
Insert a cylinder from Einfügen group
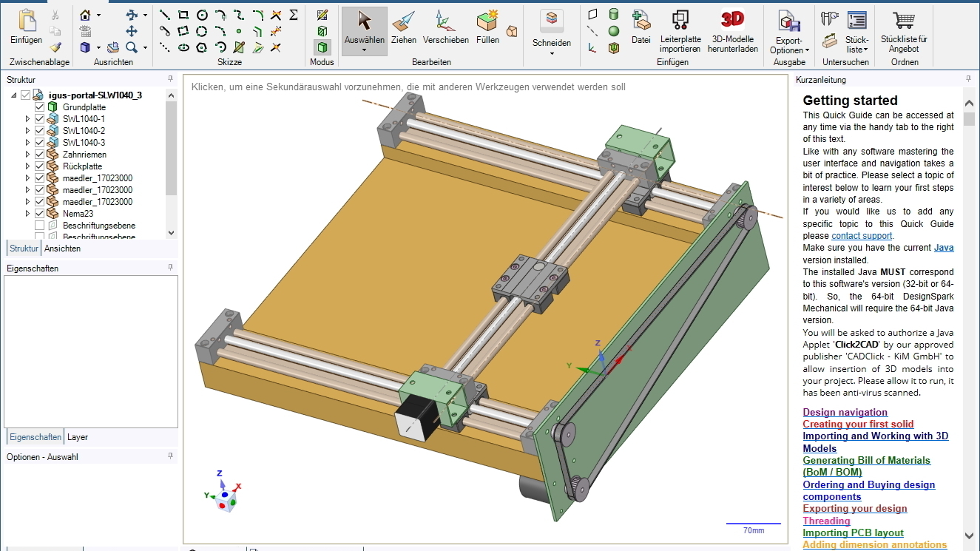tap(613, 15)
